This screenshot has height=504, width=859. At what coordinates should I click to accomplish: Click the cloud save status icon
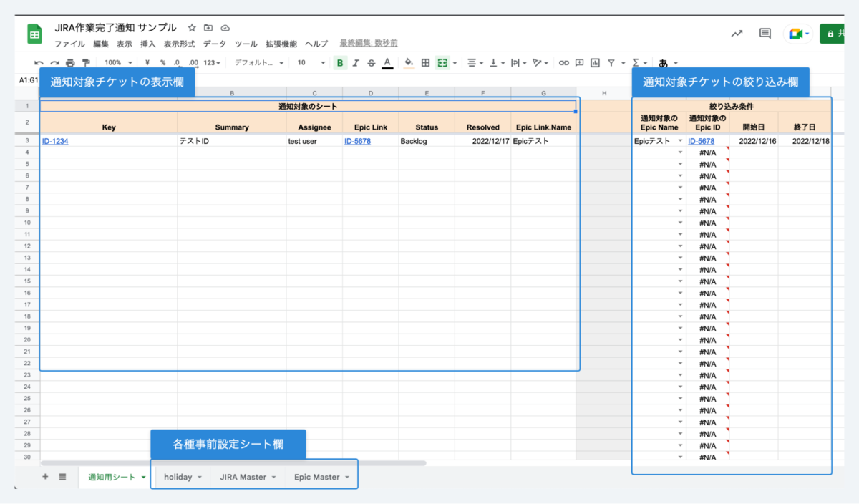click(x=225, y=28)
